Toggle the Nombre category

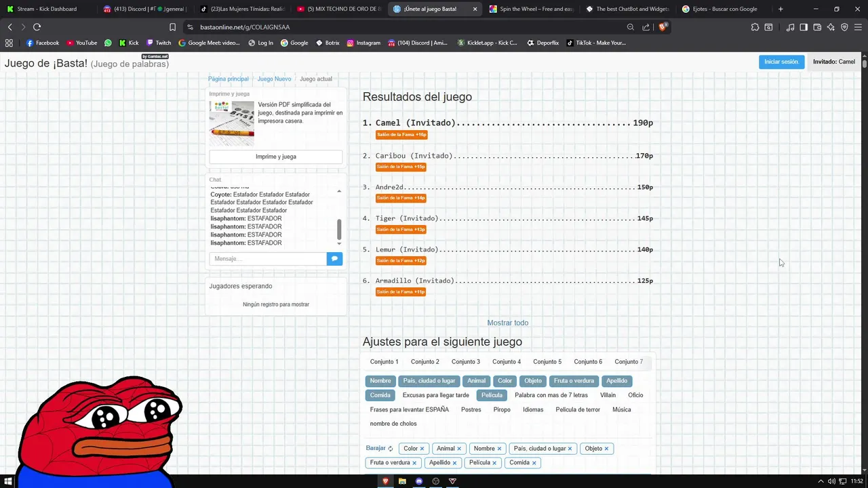[x=380, y=381]
